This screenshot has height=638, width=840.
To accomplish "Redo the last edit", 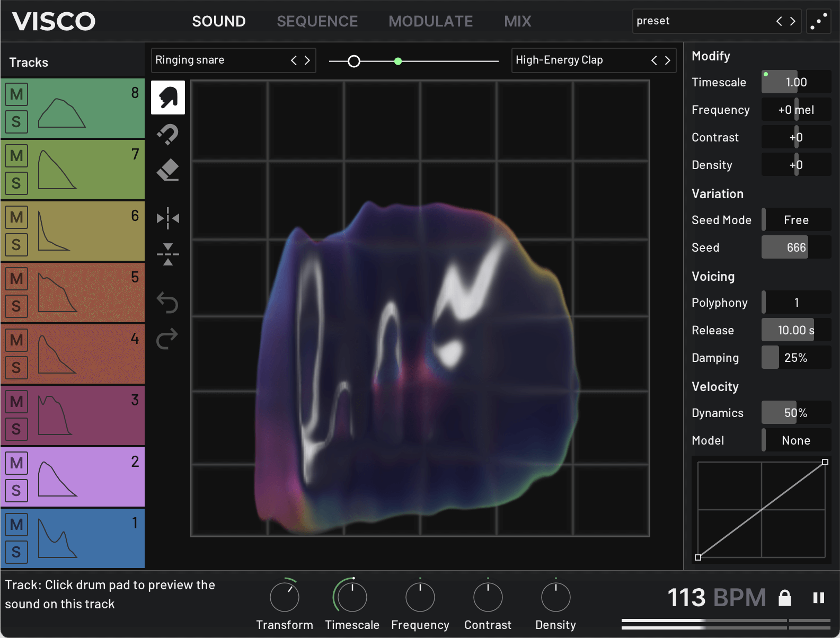I will click(167, 339).
